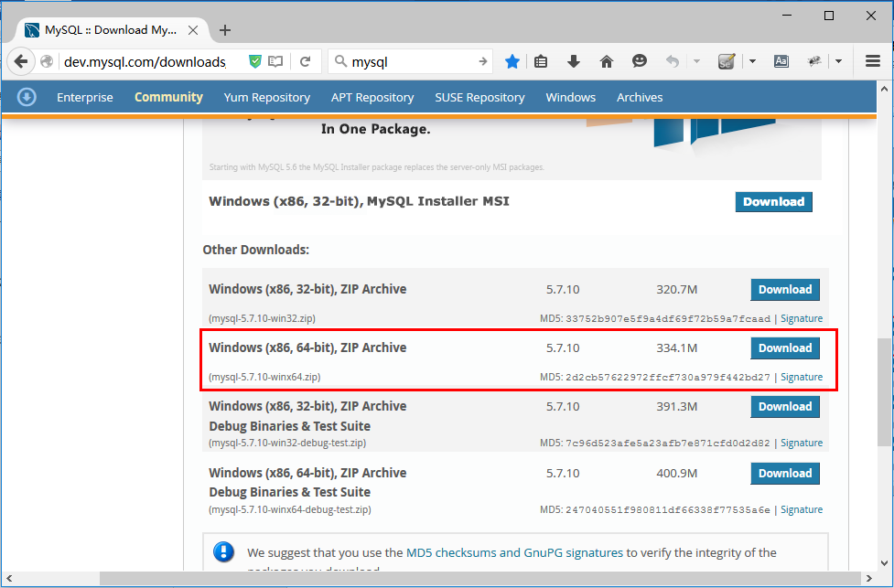Screen dimensions: 894x588
Task: Download 32-bit Debug Binaries 391.3M
Action: tap(785, 407)
